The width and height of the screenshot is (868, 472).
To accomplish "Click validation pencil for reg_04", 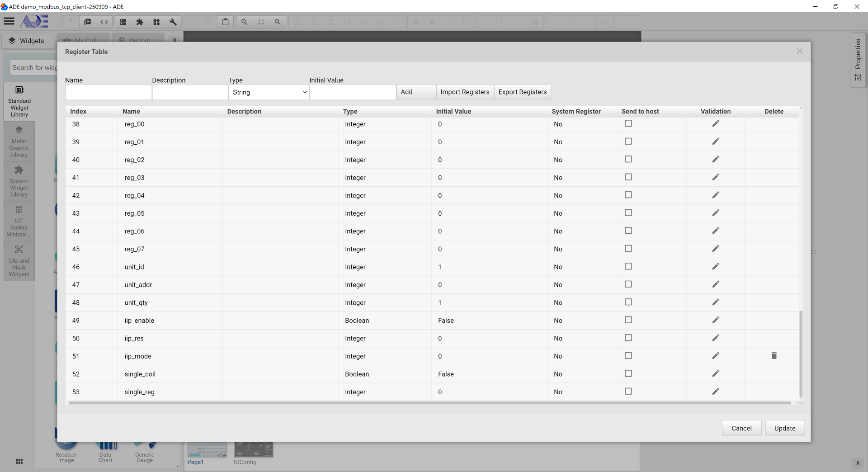I will (715, 195).
